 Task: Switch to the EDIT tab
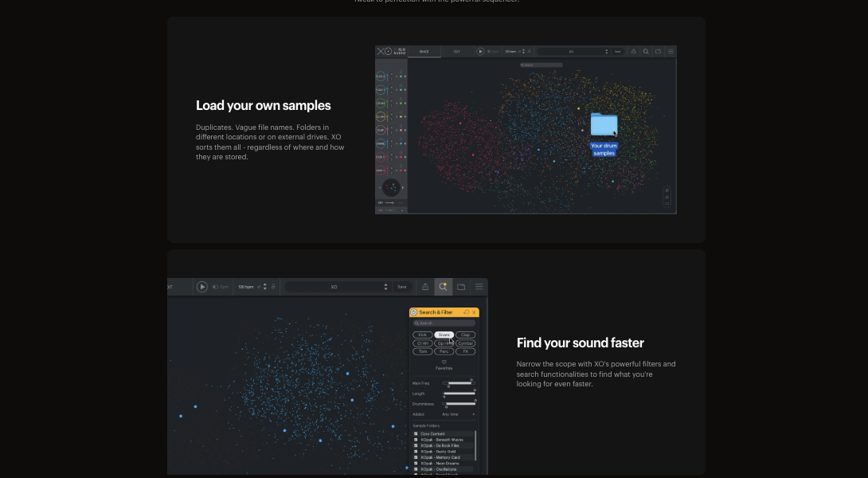(457, 52)
